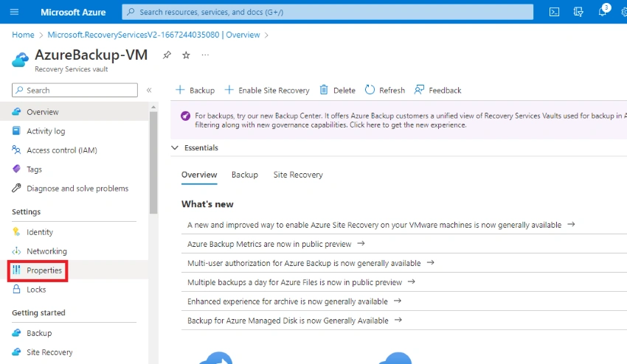Click the + Backup toolbar button
Image resolution: width=627 pixels, height=364 pixels.
click(x=195, y=91)
